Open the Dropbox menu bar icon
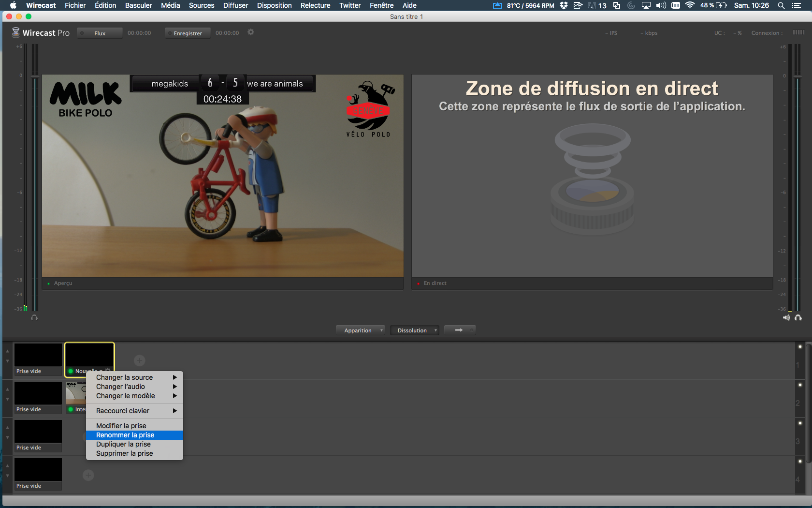812x508 pixels. 564,5
